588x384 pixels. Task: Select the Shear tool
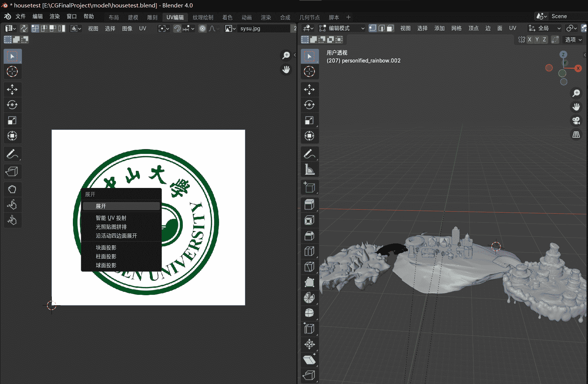[310, 360]
